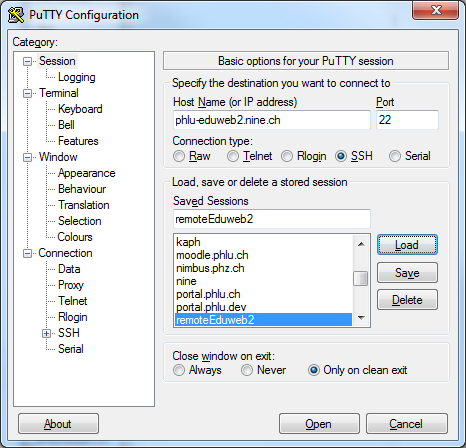The image size is (466, 448).
Task: Open the Behaviour settings category
Action: 82,189
